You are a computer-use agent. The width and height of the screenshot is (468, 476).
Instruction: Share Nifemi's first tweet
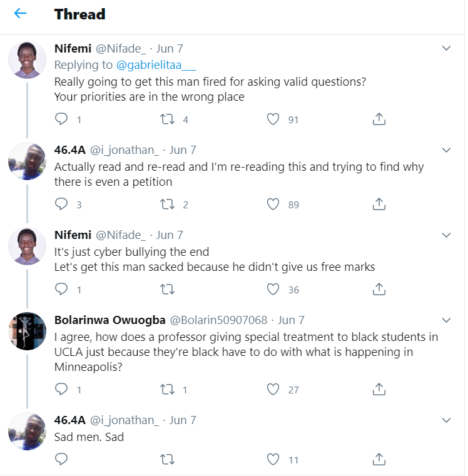379,119
